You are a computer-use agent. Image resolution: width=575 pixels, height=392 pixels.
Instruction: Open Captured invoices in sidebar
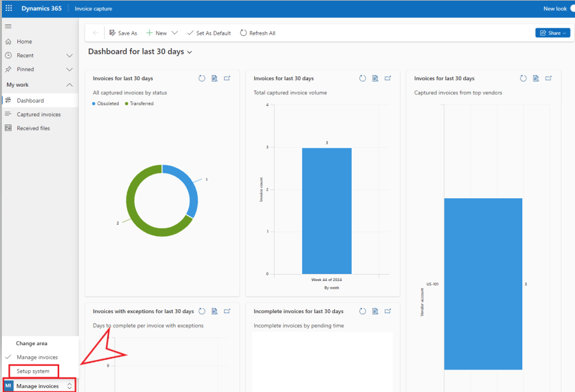point(39,114)
